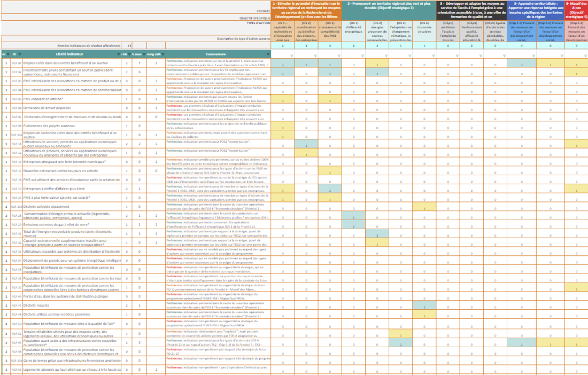
Task: Click the RCR 01 ID cell
Action: 17,63
